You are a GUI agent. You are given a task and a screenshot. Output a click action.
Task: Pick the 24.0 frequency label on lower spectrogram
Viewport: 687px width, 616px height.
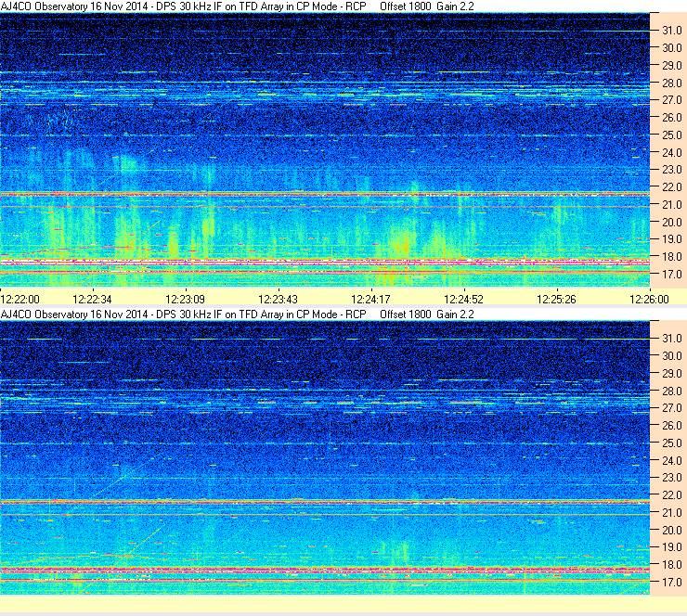point(672,460)
